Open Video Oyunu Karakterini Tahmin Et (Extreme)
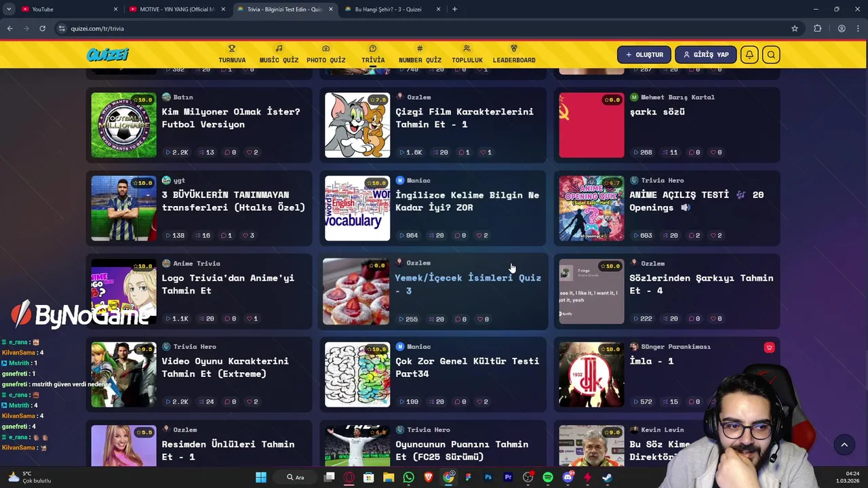 point(225,367)
